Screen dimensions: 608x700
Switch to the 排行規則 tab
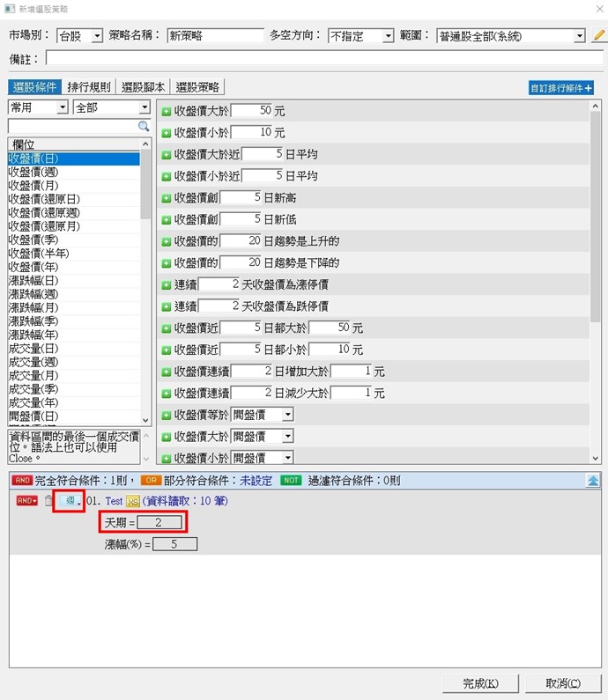pyautogui.click(x=89, y=87)
